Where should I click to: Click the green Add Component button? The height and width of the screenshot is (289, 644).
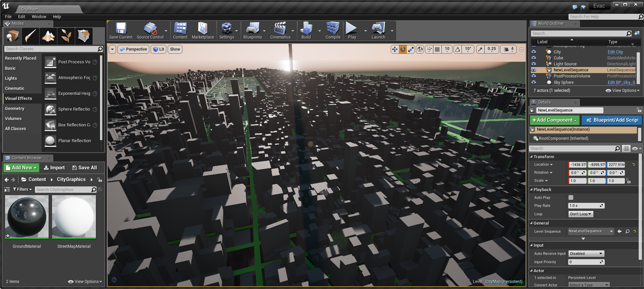click(555, 120)
